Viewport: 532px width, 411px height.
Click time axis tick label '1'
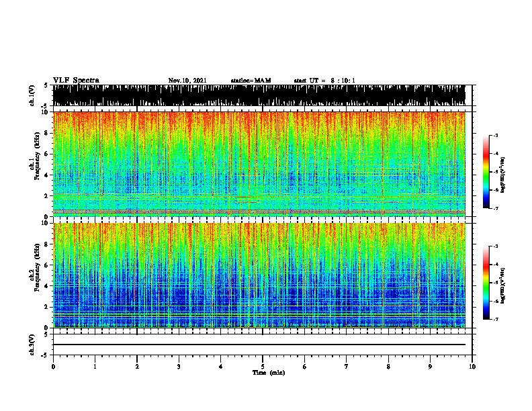(x=95, y=367)
